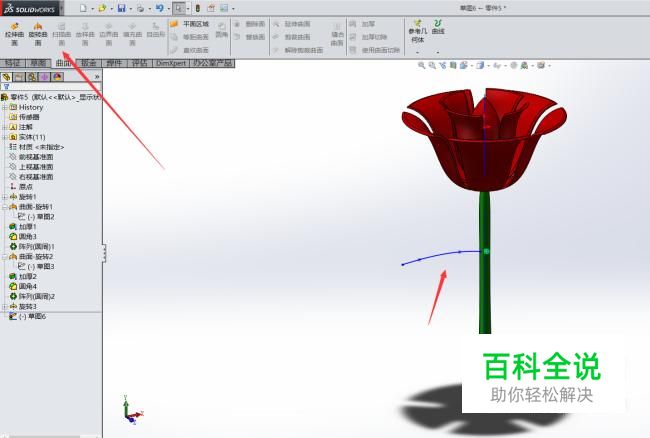Click the New document icon
This screenshot has width=650, height=438.
pos(83,8)
